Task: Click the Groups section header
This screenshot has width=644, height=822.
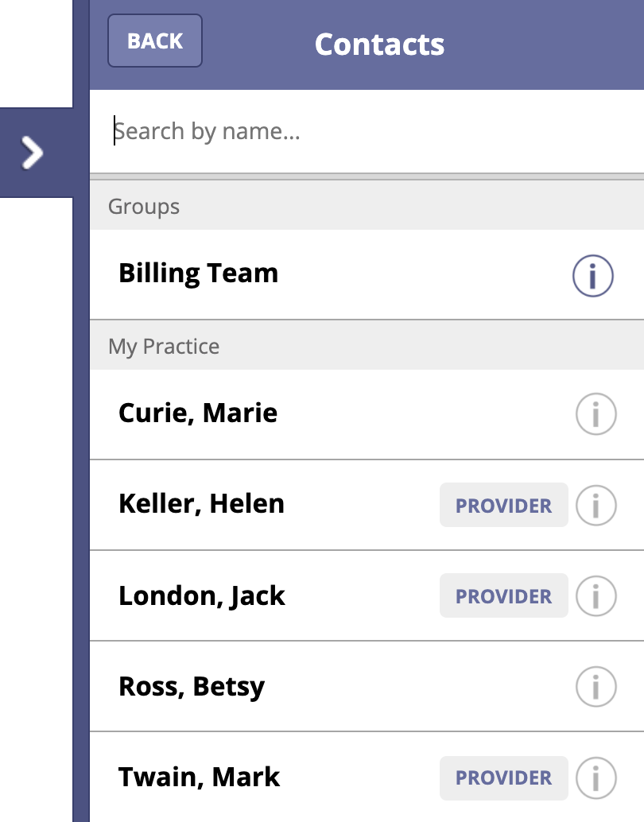Action: click(x=367, y=206)
